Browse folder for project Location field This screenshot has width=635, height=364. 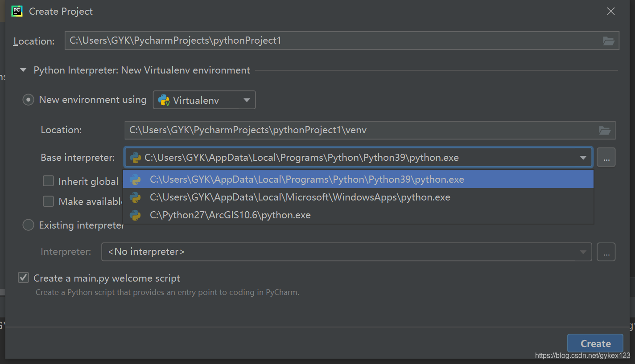click(608, 41)
